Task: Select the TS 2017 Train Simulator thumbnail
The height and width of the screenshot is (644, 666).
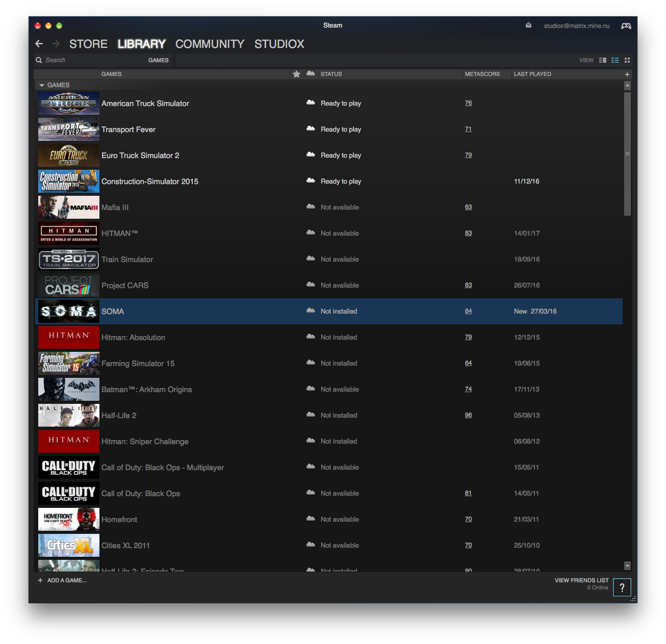Action: click(x=69, y=260)
